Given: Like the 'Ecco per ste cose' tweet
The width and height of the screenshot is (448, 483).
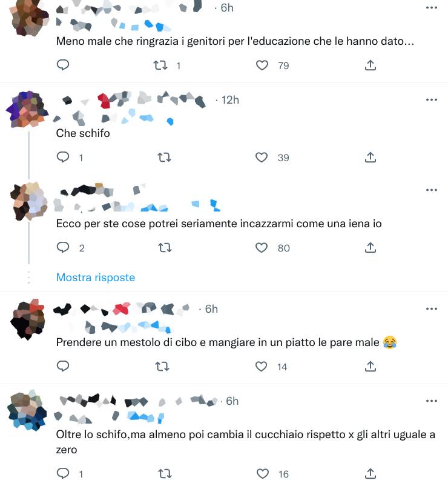Looking at the screenshot, I should click(x=262, y=248).
